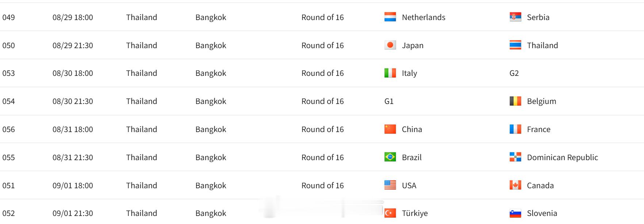
Task: Click the Dominican Republic flag icon
Action: (x=515, y=157)
